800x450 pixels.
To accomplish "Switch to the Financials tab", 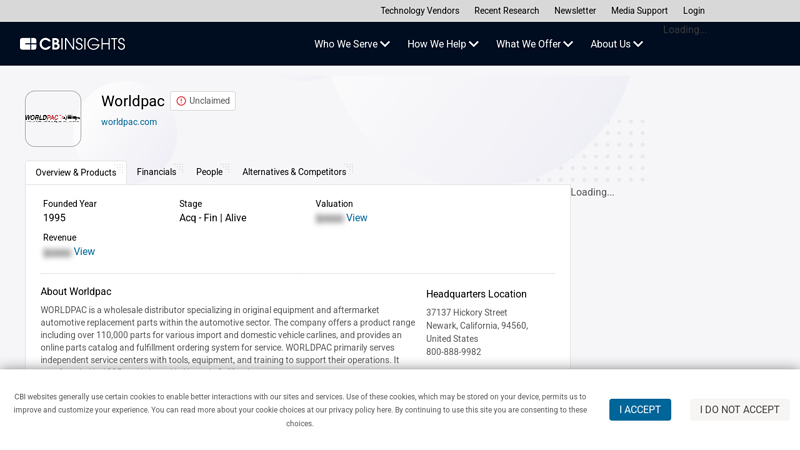I will point(156,172).
